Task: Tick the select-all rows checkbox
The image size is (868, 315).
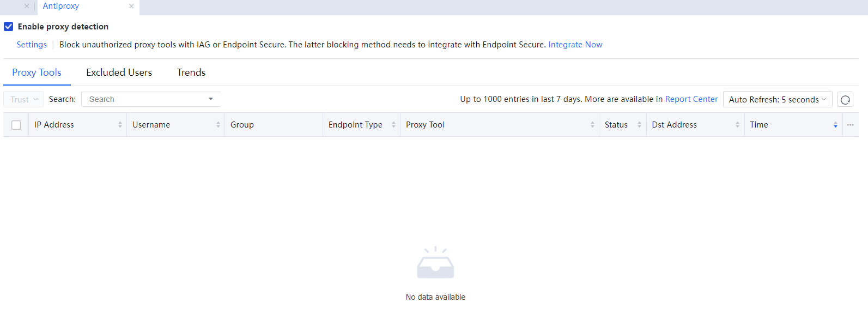Action: click(16, 125)
